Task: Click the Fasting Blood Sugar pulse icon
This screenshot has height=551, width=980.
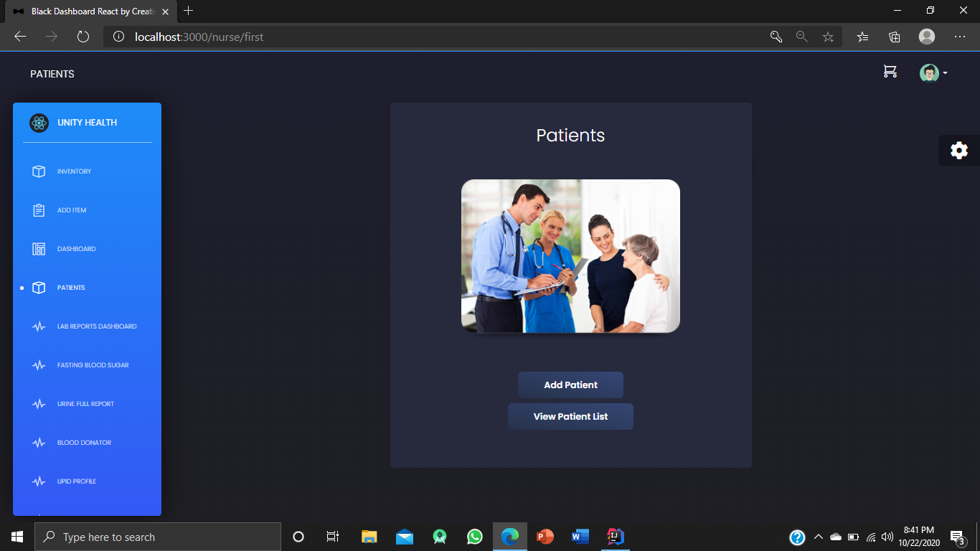Action: (x=39, y=365)
